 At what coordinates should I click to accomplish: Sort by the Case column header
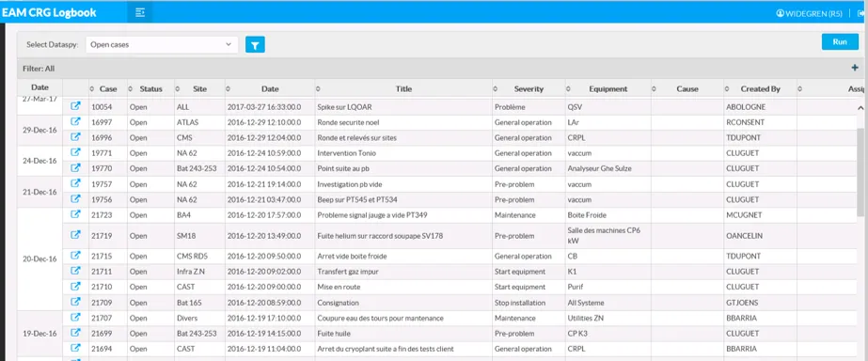pyautogui.click(x=108, y=88)
